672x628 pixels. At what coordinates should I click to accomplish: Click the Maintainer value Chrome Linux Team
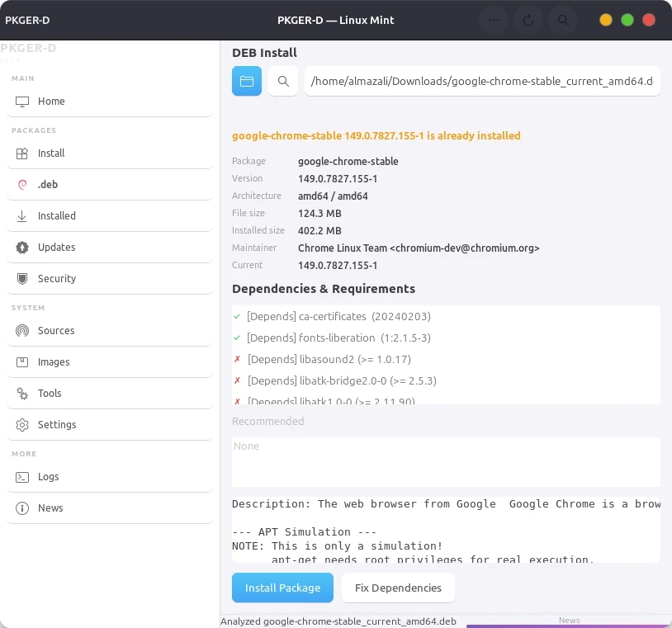tap(419, 248)
